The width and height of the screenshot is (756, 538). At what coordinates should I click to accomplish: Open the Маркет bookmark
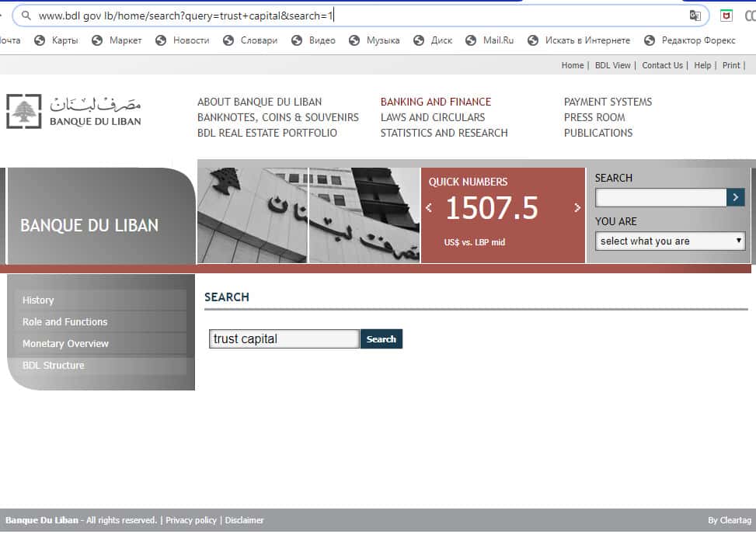click(117, 40)
